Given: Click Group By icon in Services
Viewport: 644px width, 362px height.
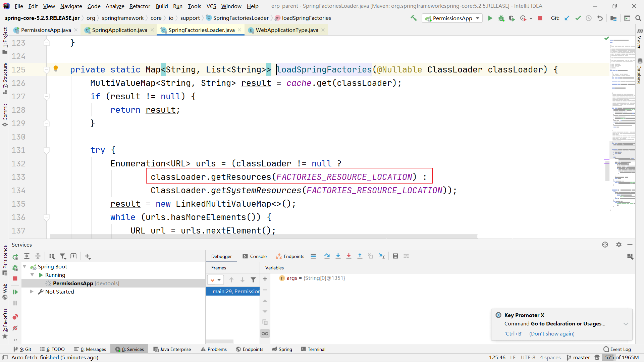Looking at the screenshot, I should point(52,256).
